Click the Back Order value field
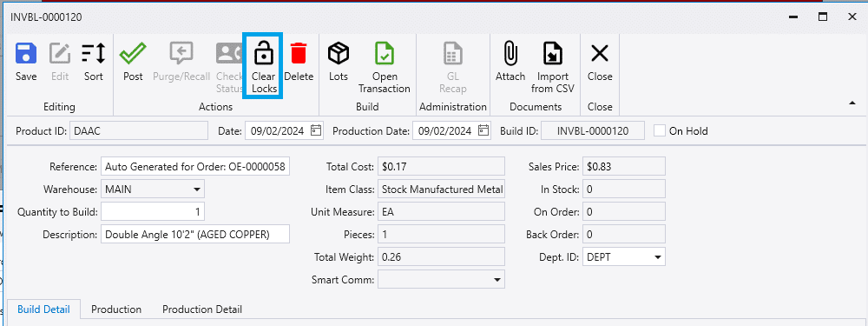The image size is (868, 326). pos(624,235)
